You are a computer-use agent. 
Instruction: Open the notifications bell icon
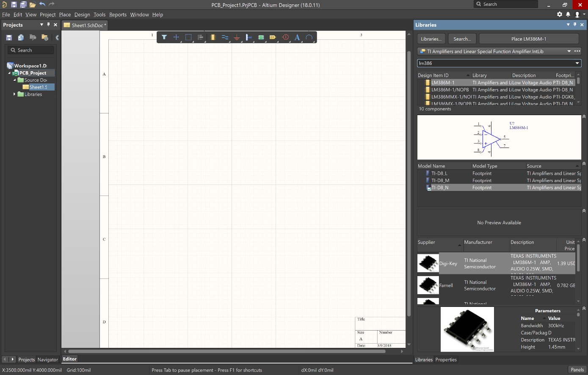click(568, 14)
